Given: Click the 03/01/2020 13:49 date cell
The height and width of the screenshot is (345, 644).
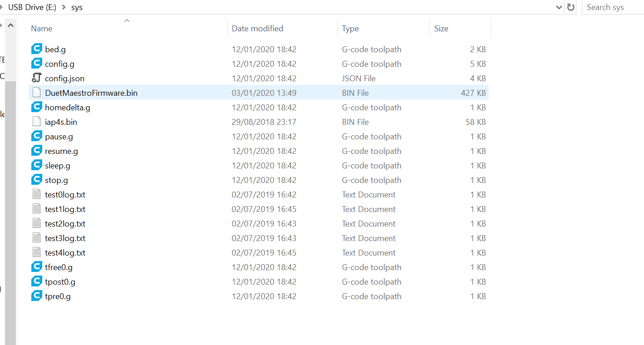Looking at the screenshot, I should point(264,93).
